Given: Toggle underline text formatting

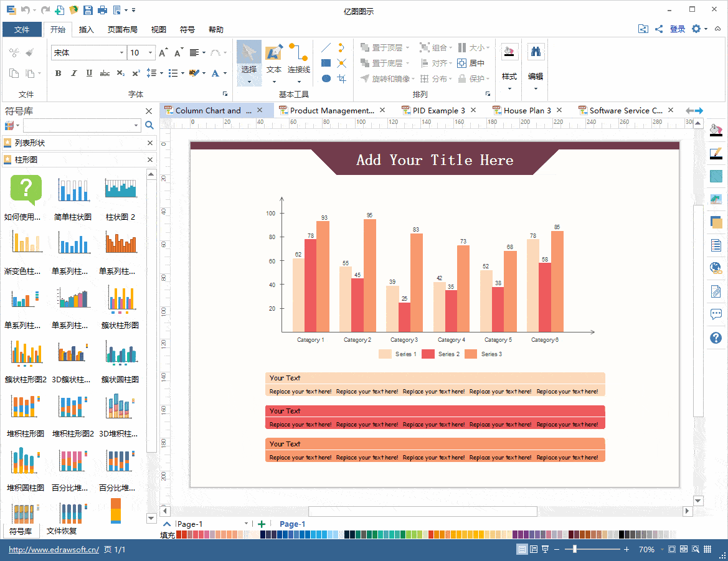Looking at the screenshot, I should (x=89, y=73).
